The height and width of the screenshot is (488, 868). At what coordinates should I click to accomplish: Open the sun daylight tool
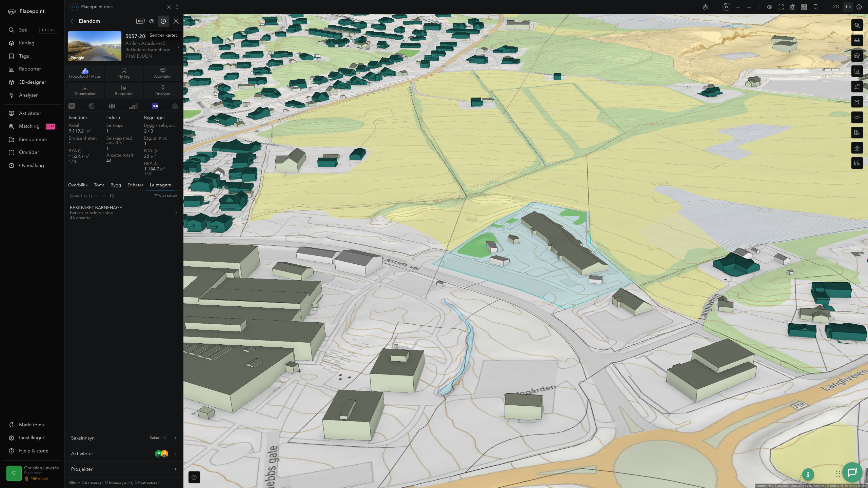[x=857, y=117]
